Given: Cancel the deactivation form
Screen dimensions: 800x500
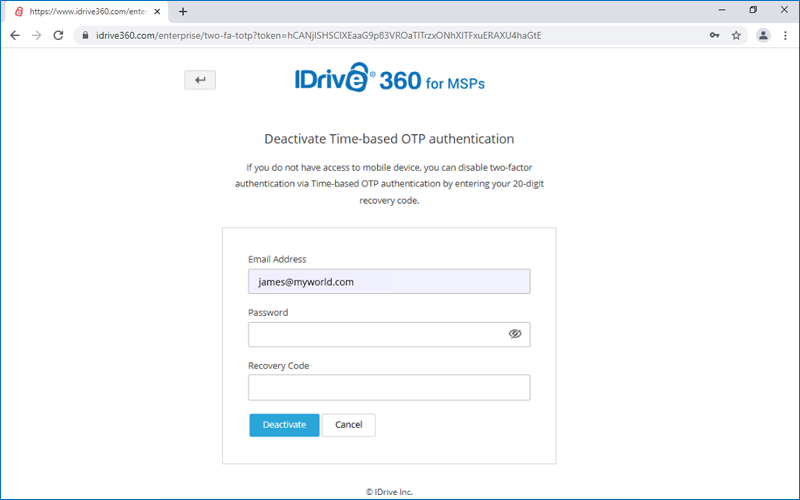Looking at the screenshot, I should pos(348,425).
